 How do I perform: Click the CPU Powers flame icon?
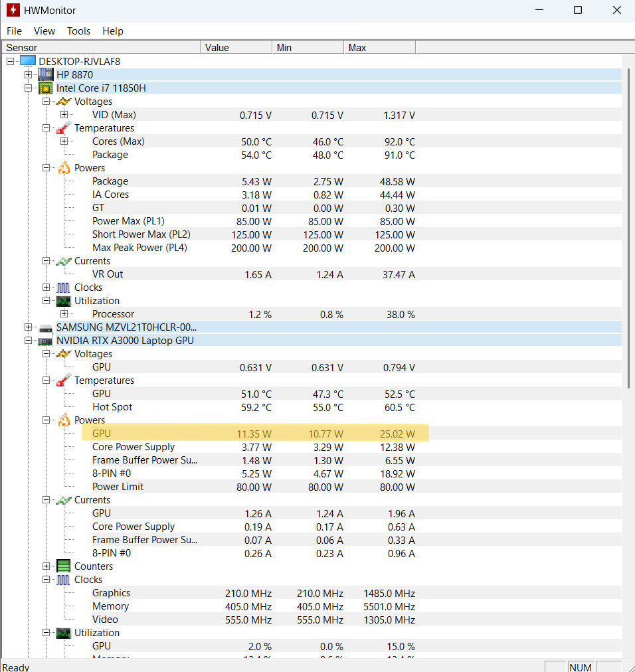[64, 167]
